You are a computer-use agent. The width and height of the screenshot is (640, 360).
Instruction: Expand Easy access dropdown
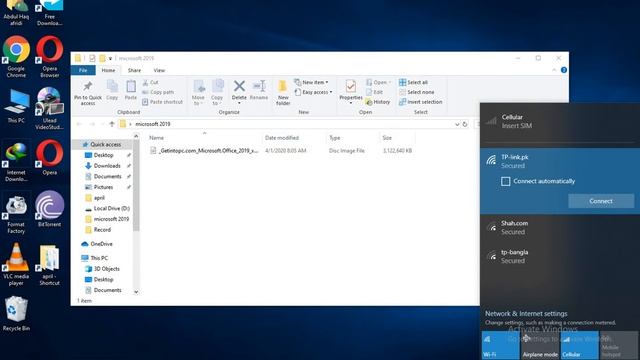(313, 92)
